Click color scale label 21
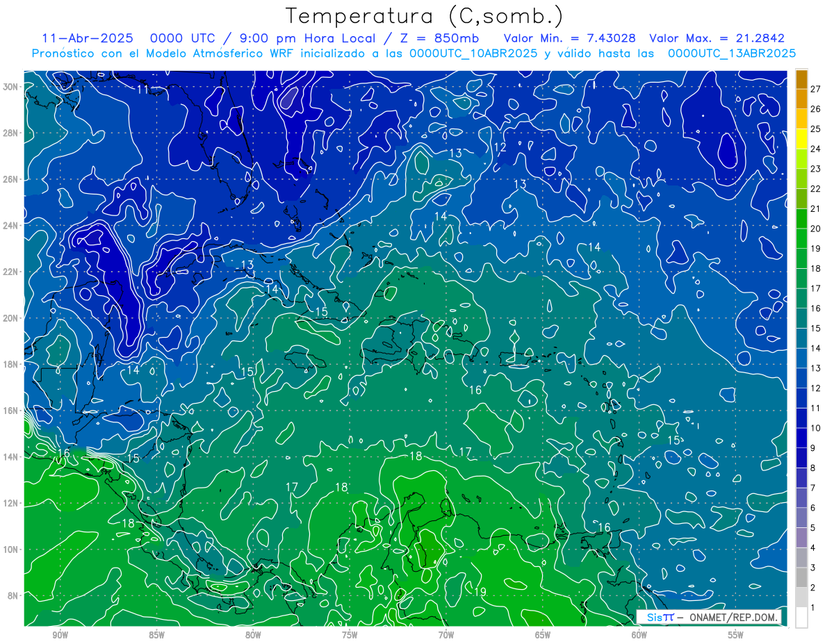The height and width of the screenshot is (644, 834). pyautogui.click(x=816, y=208)
